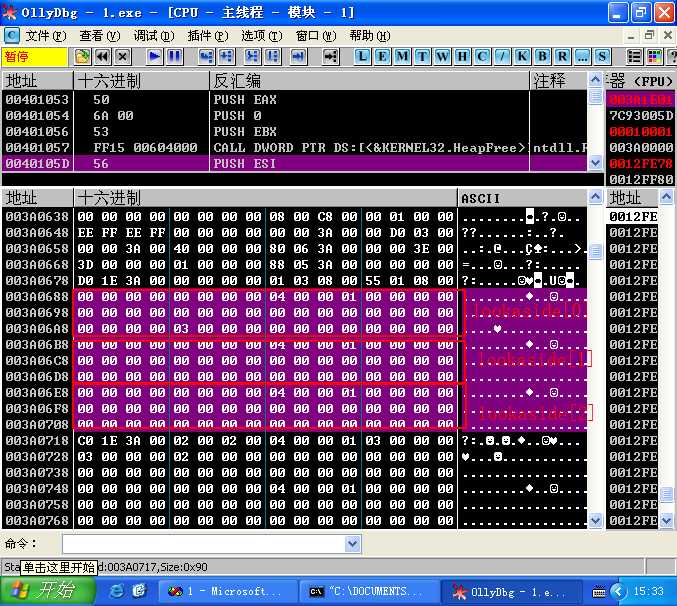Click the system tray expand arrow

(x=618, y=591)
